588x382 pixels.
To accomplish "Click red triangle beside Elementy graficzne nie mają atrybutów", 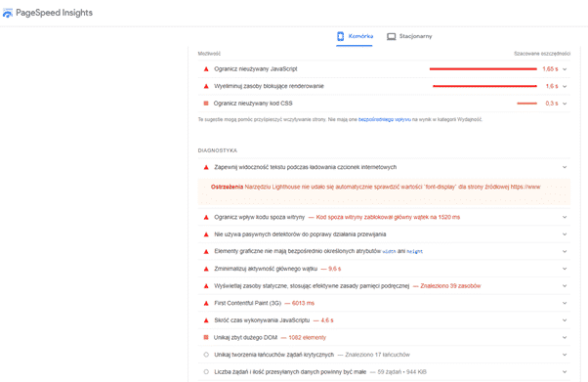I will (206, 252).
